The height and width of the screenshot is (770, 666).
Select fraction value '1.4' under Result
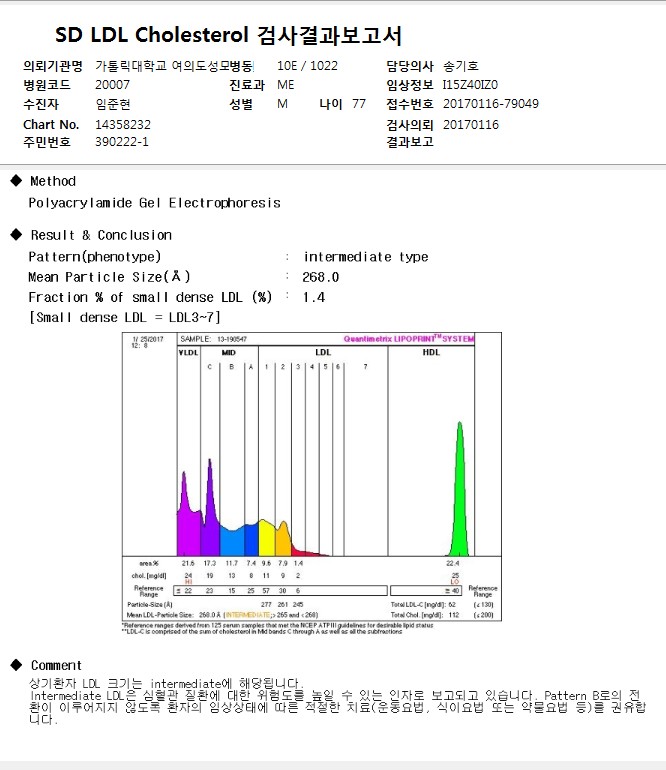[314, 298]
